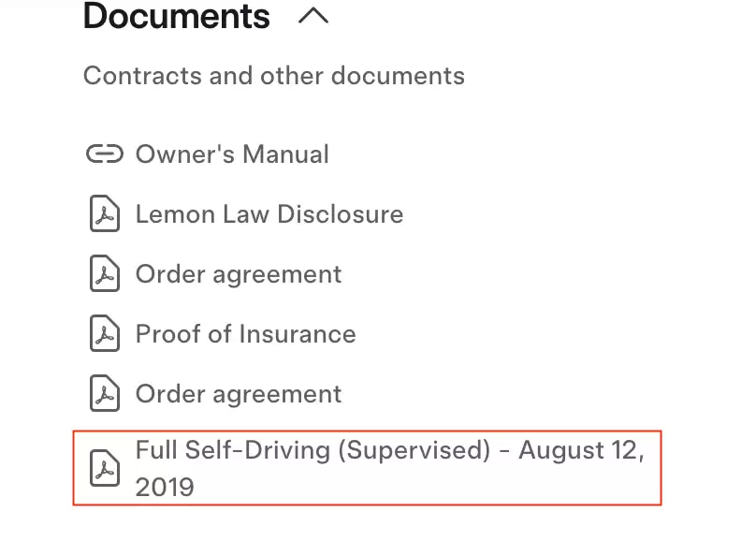756x541 pixels.
Task: Open Order agreement listed under Proof of Insurance
Action: pos(239,394)
